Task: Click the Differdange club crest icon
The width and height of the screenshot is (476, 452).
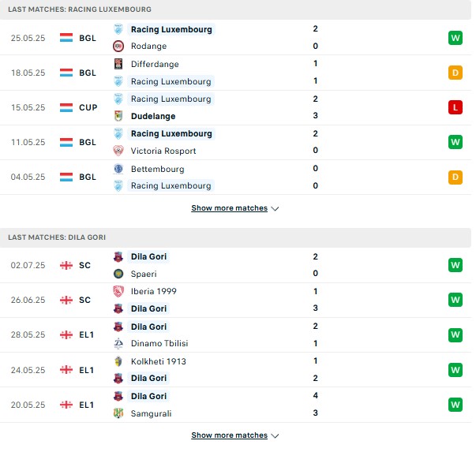Action: 118,64
